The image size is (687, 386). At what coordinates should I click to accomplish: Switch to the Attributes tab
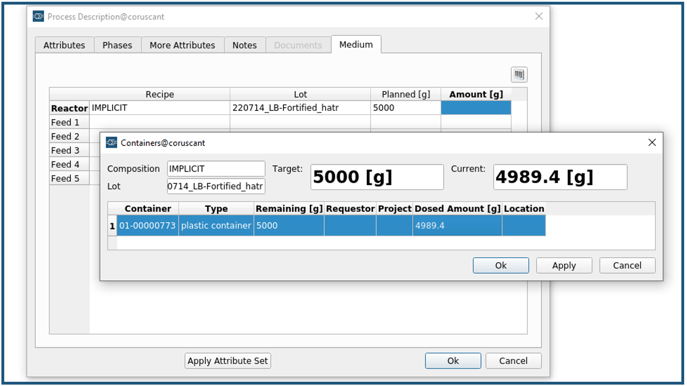[x=64, y=45]
